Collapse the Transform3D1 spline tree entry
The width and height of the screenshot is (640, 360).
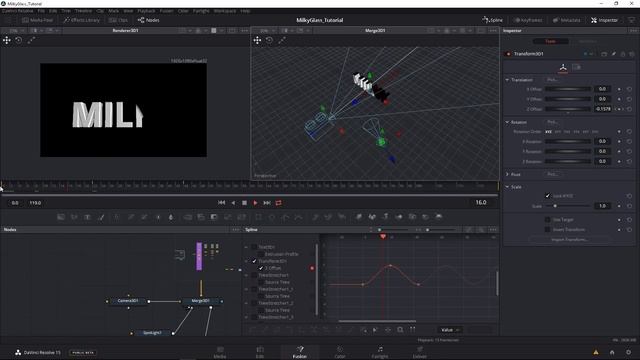pyautogui.click(x=246, y=261)
